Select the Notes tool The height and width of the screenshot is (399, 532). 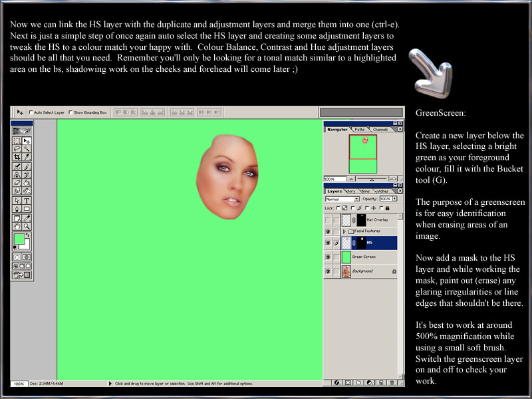(x=17, y=218)
